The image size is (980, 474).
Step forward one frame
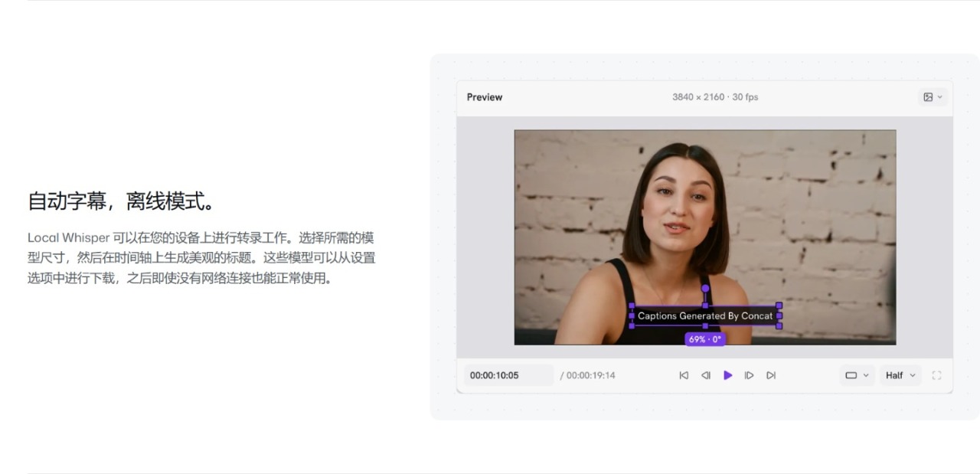coord(750,375)
